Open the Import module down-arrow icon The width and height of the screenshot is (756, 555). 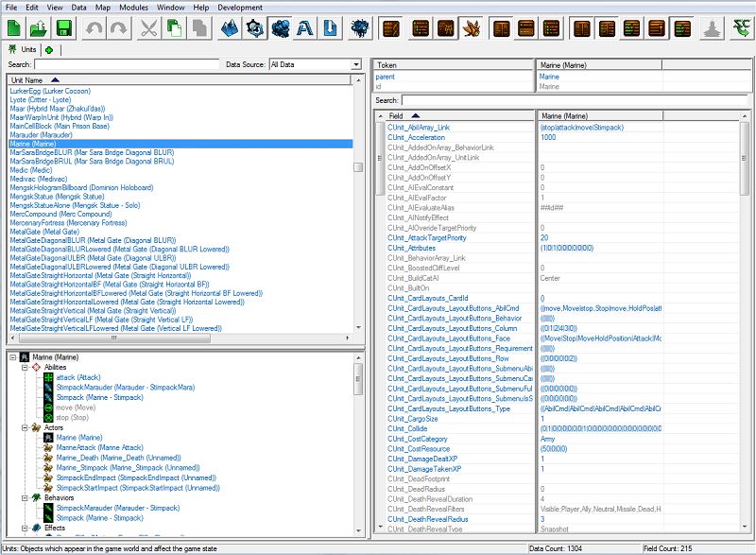click(330, 28)
